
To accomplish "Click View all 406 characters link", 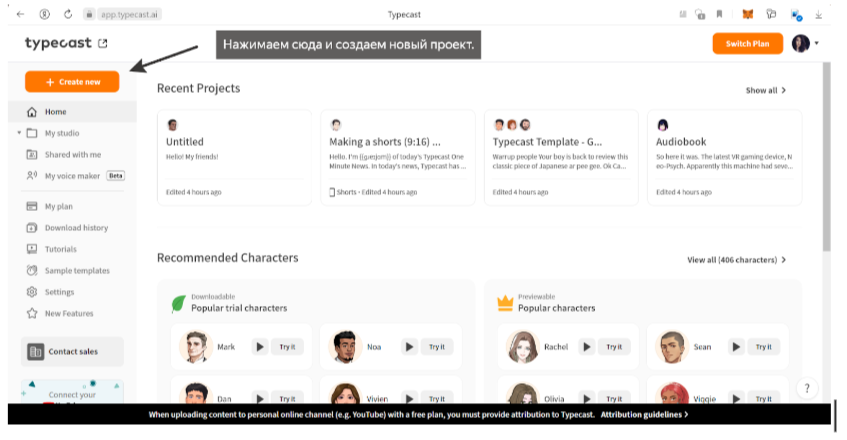I will pos(736,260).
